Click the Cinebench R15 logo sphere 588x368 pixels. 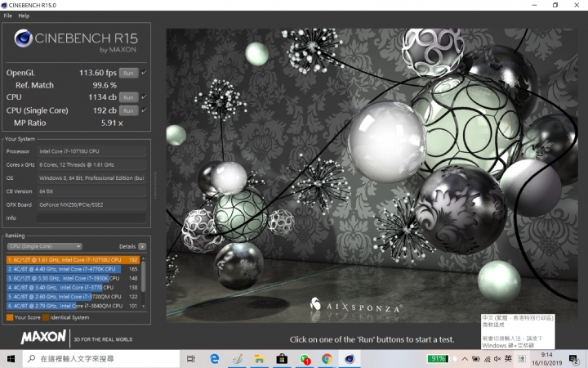(23, 38)
